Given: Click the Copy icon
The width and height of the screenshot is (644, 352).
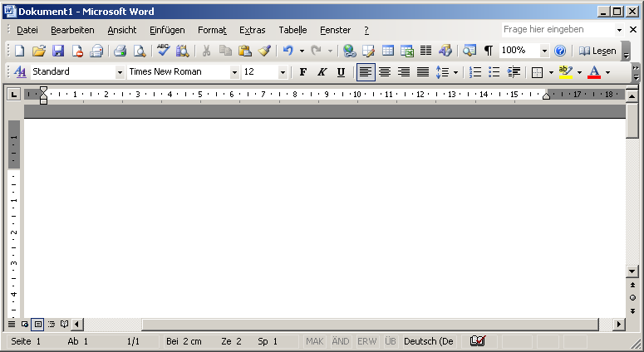Looking at the screenshot, I should click(x=225, y=51).
